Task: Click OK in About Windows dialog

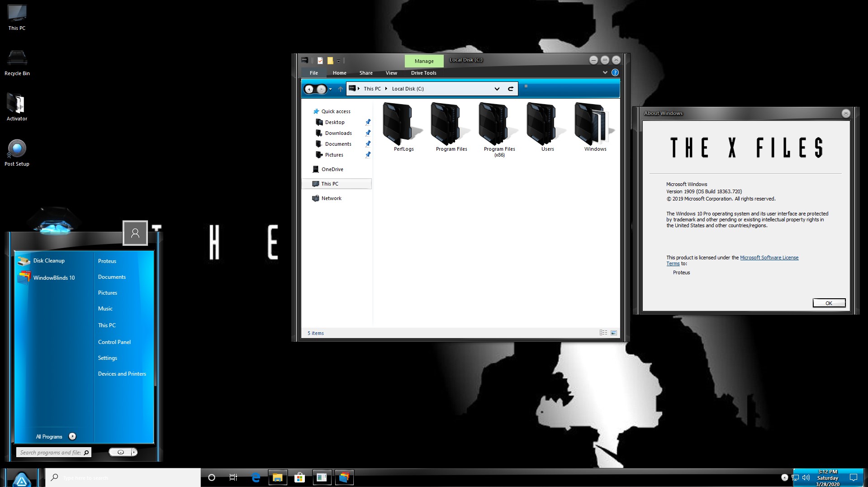Action: point(829,303)
